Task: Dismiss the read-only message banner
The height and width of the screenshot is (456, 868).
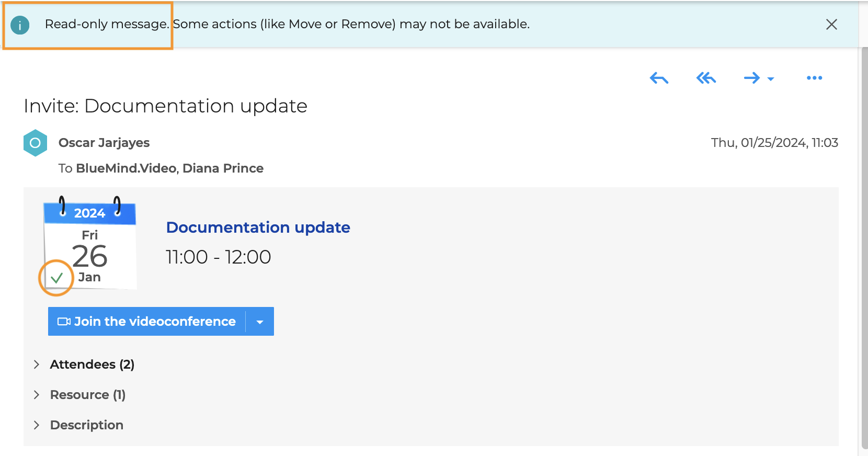Action: point(831,25)
